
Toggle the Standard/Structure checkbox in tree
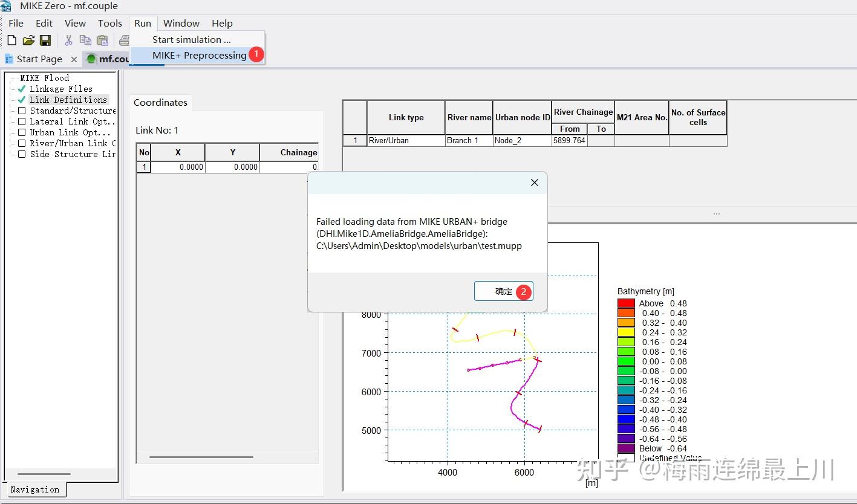[x=22, y=111]
